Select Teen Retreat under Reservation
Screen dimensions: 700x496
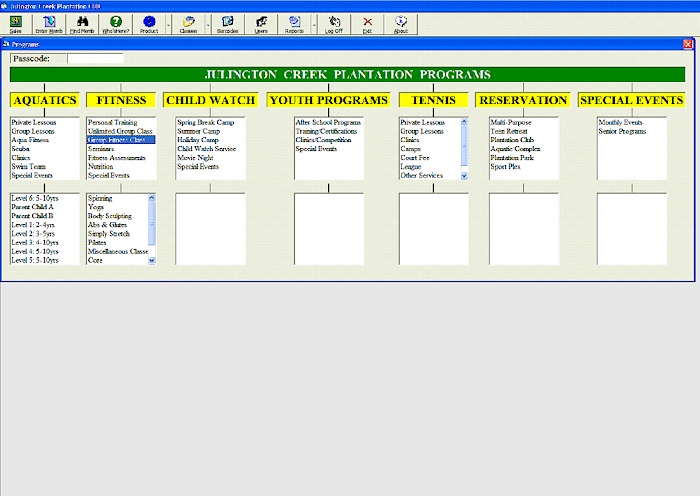509,131
